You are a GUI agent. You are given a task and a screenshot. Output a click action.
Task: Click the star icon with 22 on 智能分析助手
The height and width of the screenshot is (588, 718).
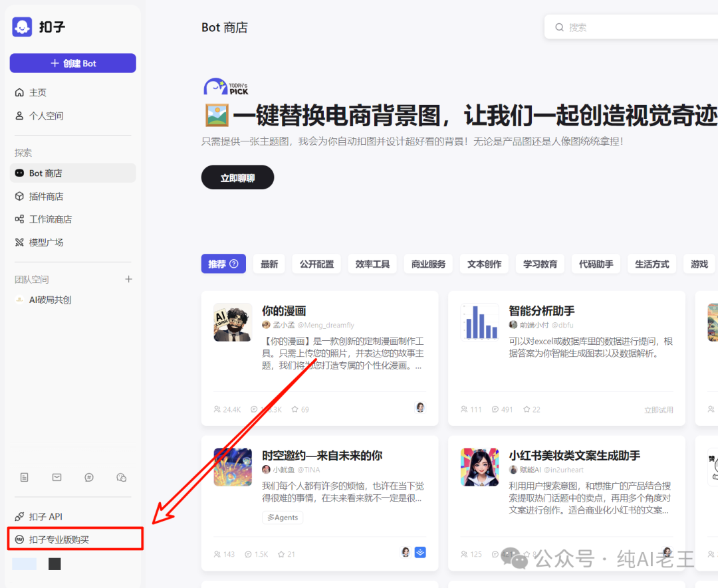pos(527,409)
